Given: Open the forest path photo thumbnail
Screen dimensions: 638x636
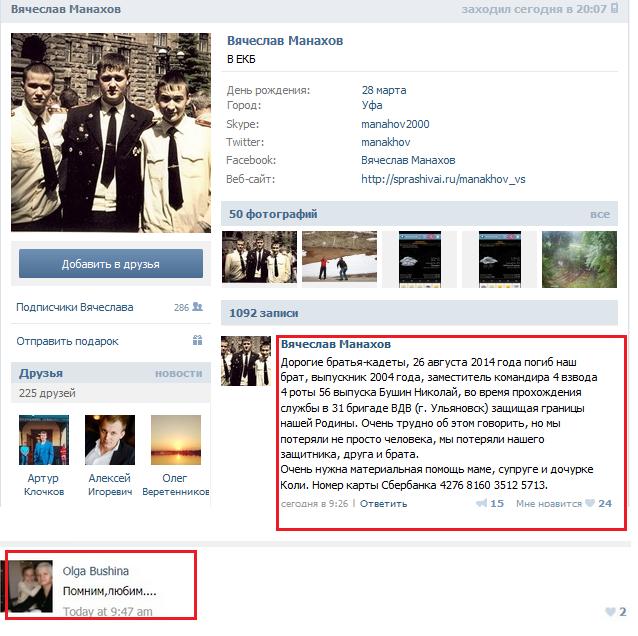Looking at the screenshot, I should 579,259.
